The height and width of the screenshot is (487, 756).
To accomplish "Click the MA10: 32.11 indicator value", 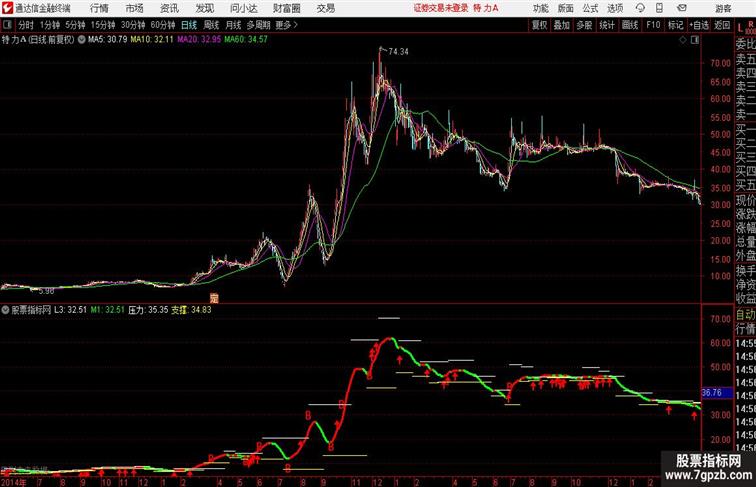I will point(152,40).
